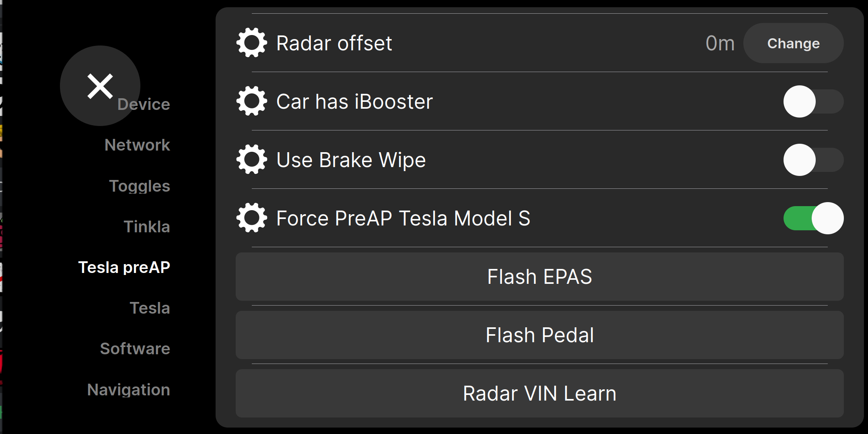Image resolution: width=868 pixels, height=434 pixels.
Task: Close the settings panel with the X
Action: (x=100, y=86)
